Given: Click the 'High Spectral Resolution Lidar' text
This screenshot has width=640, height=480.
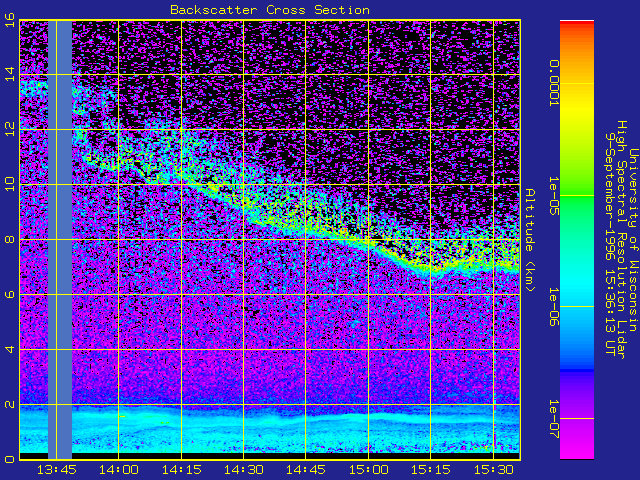Looking at the screenshot, I should click(x=621, y=240).
